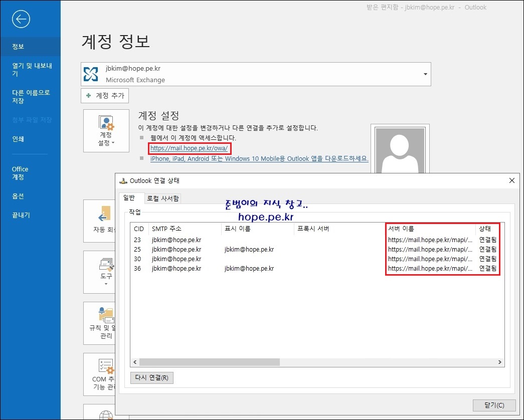This screenshot has height=420, width=524.
Task: Click the 표시 이름 column header
Action: [x=258, y=229]
